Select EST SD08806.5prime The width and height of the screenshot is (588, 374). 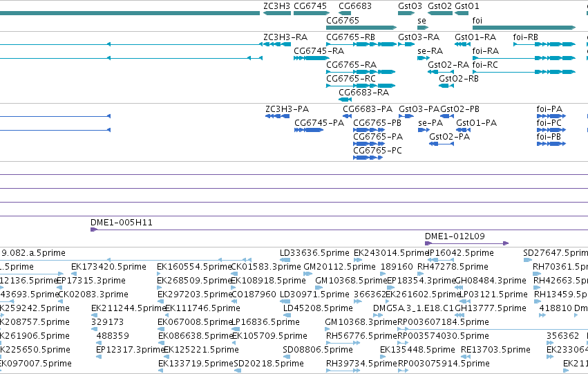(x=318, y=350)
